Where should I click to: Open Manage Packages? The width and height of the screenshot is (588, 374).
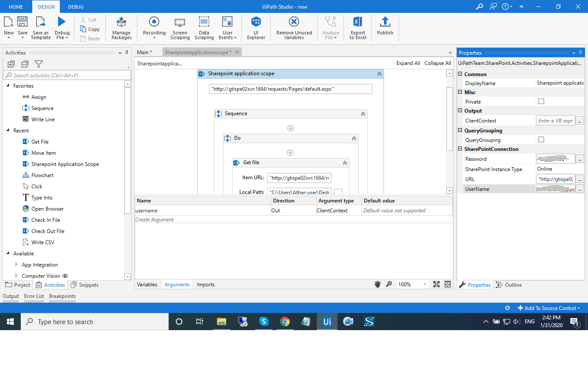121,28
